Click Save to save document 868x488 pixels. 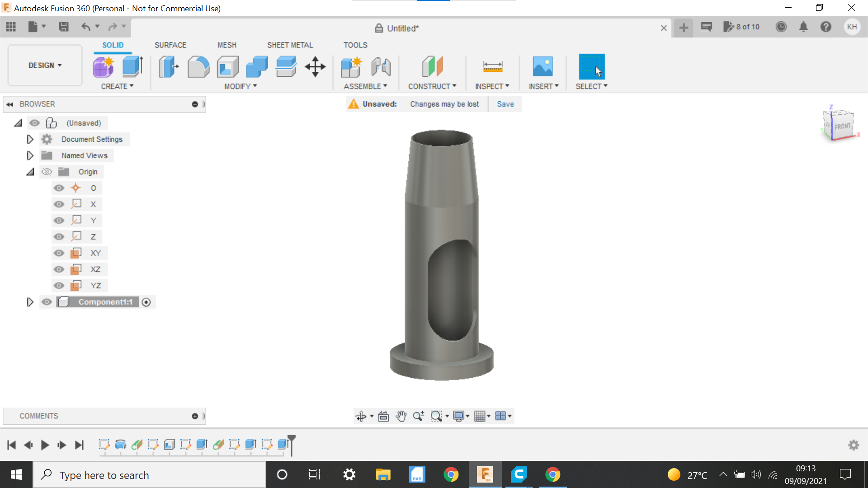505,103
